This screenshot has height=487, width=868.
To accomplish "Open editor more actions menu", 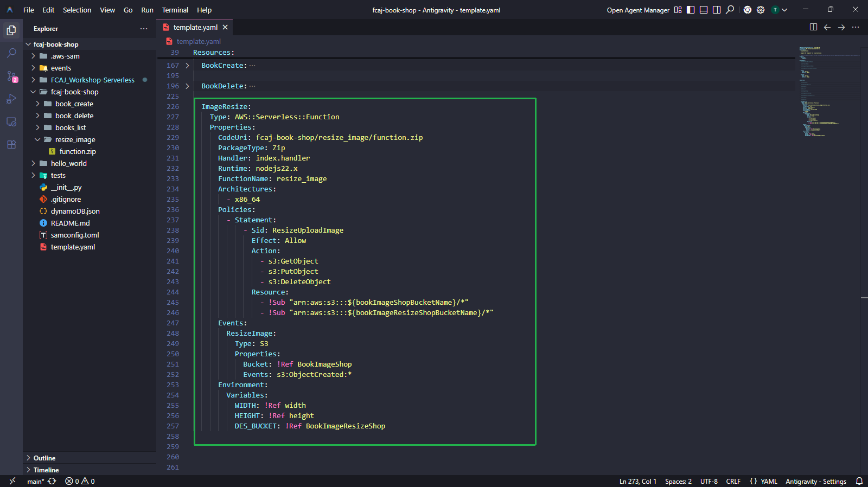I will click(x=856, y=27).
